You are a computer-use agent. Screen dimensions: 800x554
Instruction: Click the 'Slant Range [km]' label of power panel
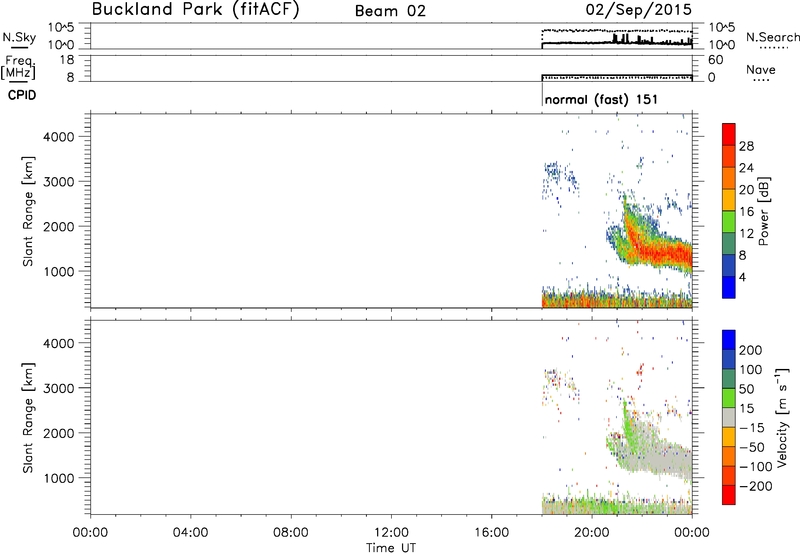pos(28,211)
